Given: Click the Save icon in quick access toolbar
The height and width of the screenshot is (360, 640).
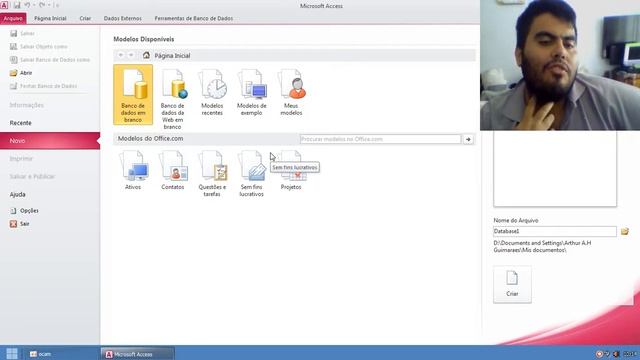Looking at the screenshot, I should [x=17, y=5].
